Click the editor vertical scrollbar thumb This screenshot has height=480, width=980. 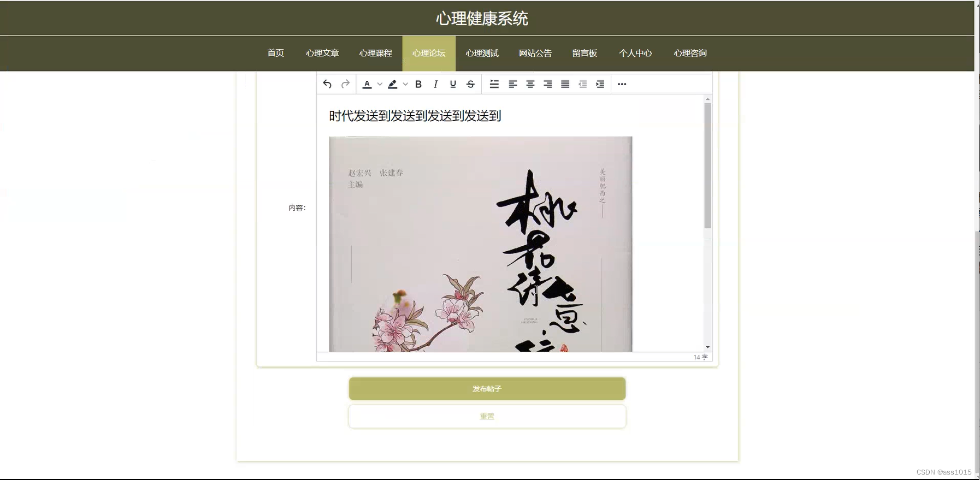coord(708,165)
